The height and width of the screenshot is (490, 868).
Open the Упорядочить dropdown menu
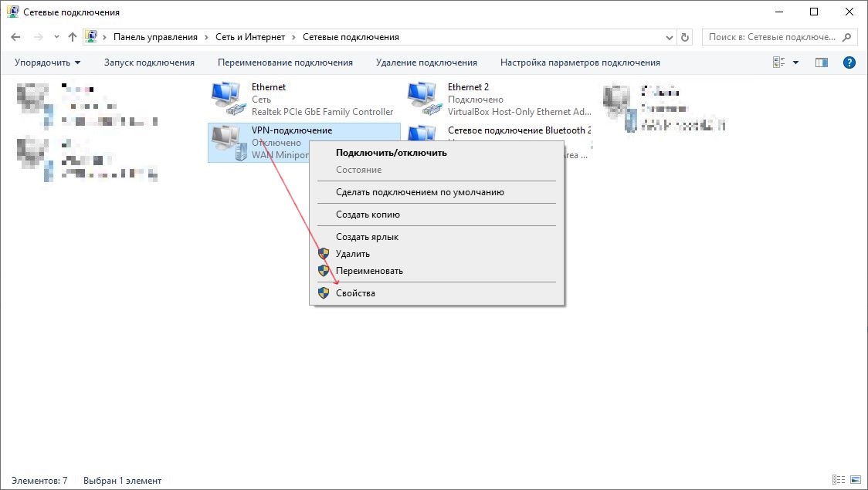(x=47, y=63)
